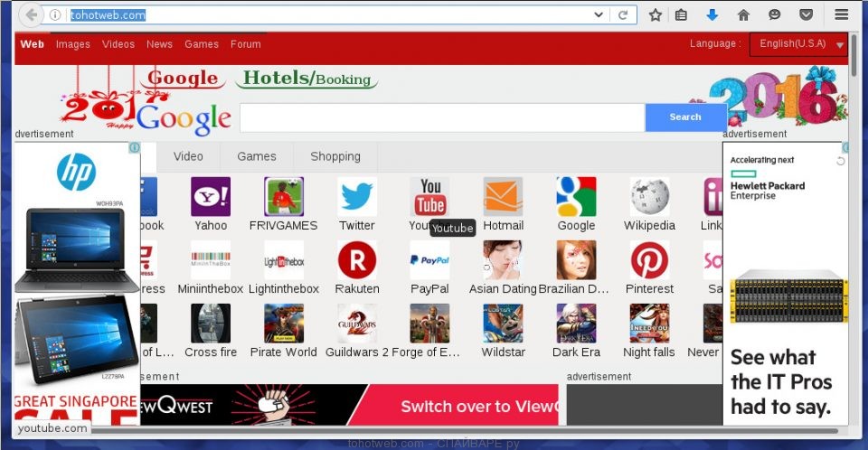Open the AdChoices icon on HP ad
The height and width of the screenshot is (450, 868).
(x=135, y=147)
